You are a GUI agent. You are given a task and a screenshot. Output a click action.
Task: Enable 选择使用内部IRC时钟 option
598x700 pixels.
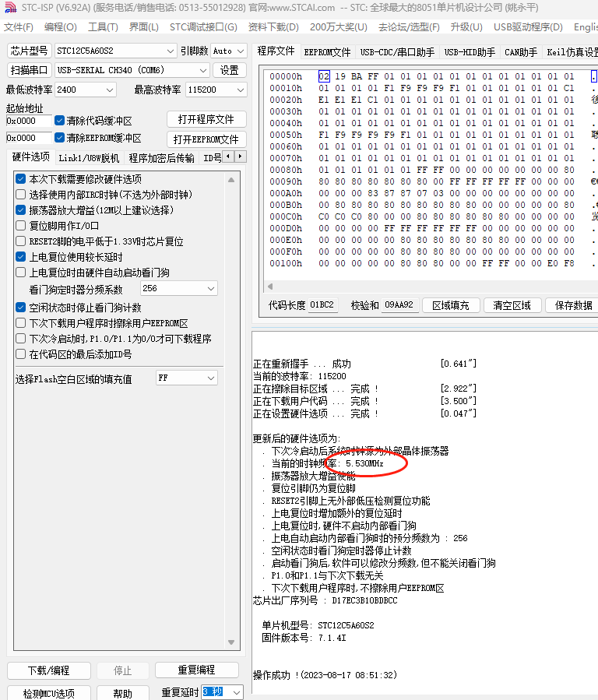20,195
